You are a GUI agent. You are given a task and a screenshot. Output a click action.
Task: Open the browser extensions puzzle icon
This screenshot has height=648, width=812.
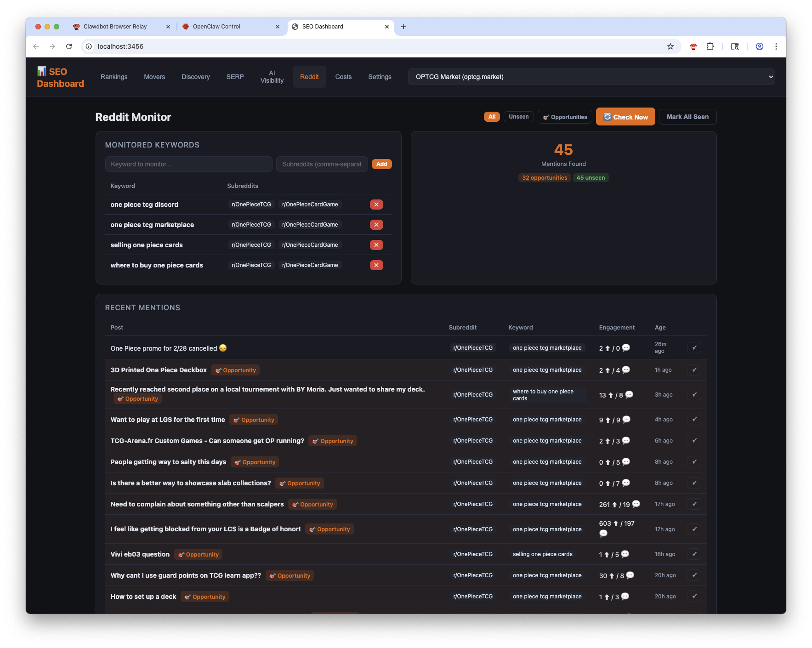[x=710, y=46]
